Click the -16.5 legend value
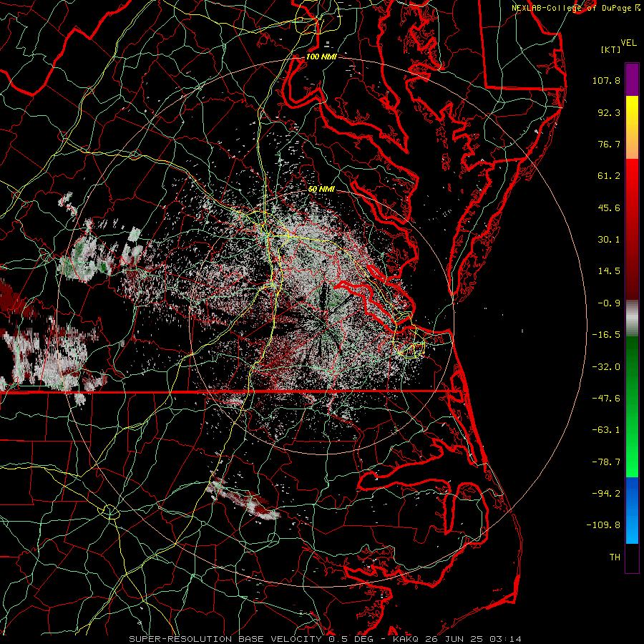Viewport: 644px width, 644px height. pyautogui.click(x=606, y=335)
